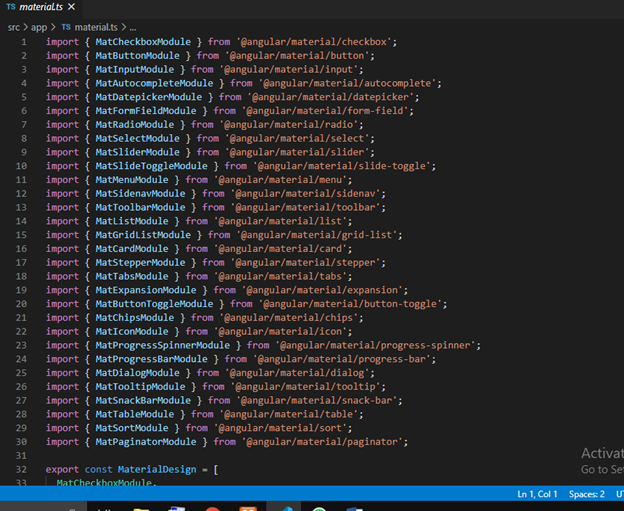Open the app breadcrumb folder

[39, 27]
